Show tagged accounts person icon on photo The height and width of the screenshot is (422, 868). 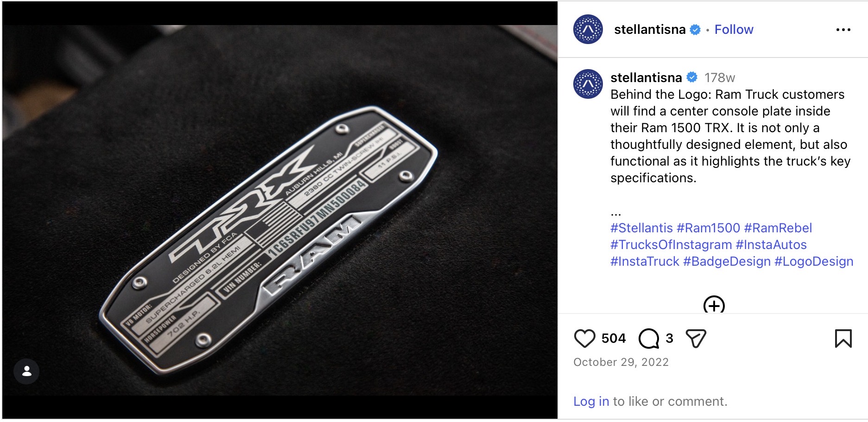pyautogui.click(x=26, y=371)
